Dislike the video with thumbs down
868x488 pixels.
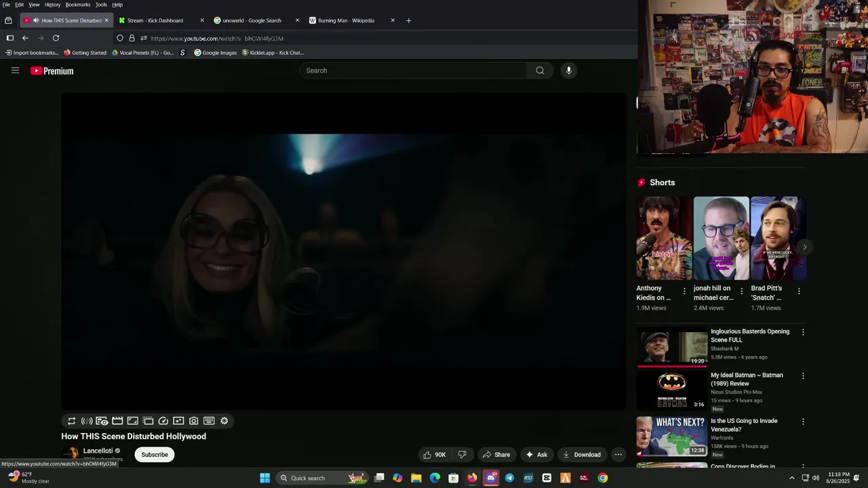pyautogui.click(x=462, y=455)
